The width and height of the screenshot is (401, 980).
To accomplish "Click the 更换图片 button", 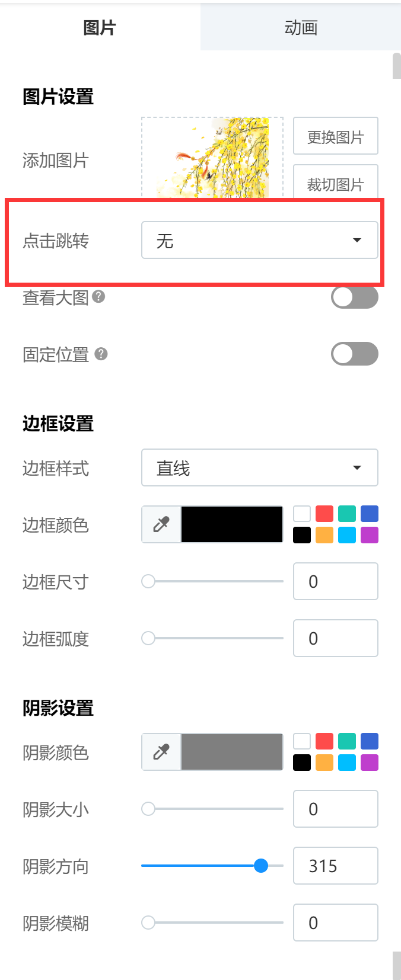I will coord(336,136).
